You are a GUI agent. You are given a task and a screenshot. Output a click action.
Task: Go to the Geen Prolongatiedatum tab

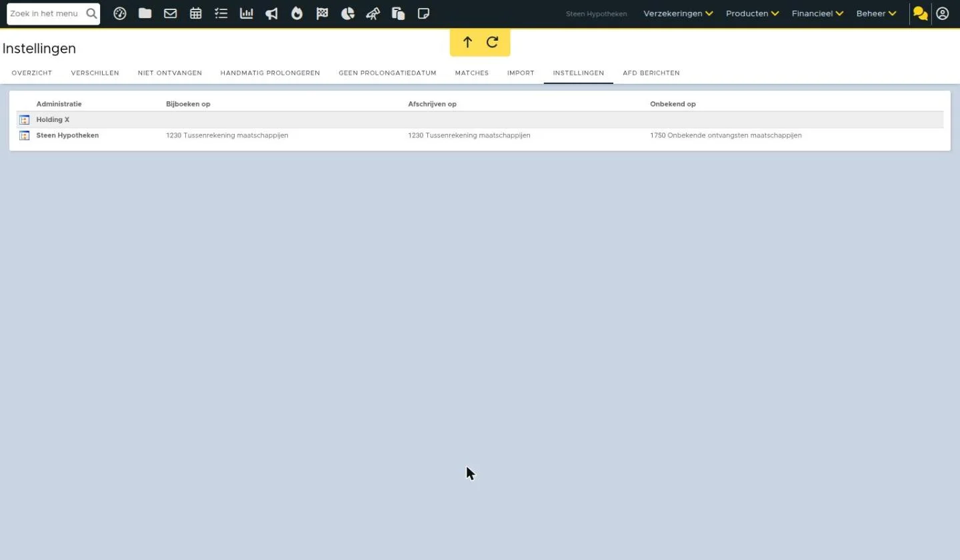387,73
